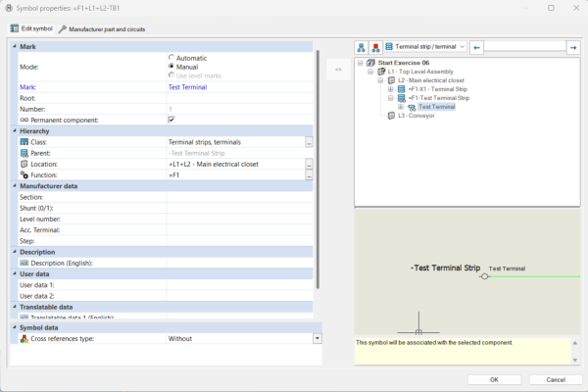This screenshot has width=588, height=392.
Task: Click the blue component filter icon
Action: tap(361, 47)
